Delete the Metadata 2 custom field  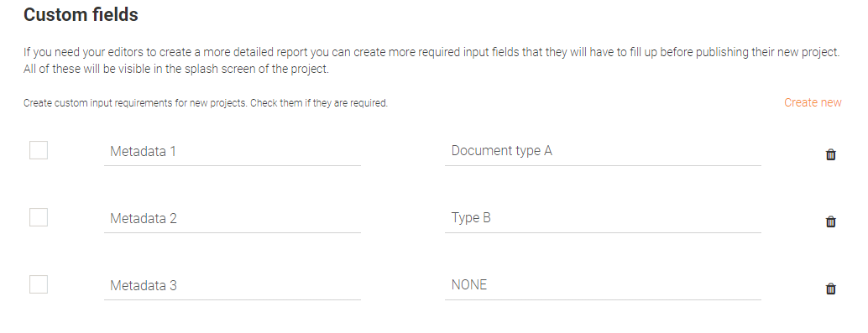coord(830,221)
